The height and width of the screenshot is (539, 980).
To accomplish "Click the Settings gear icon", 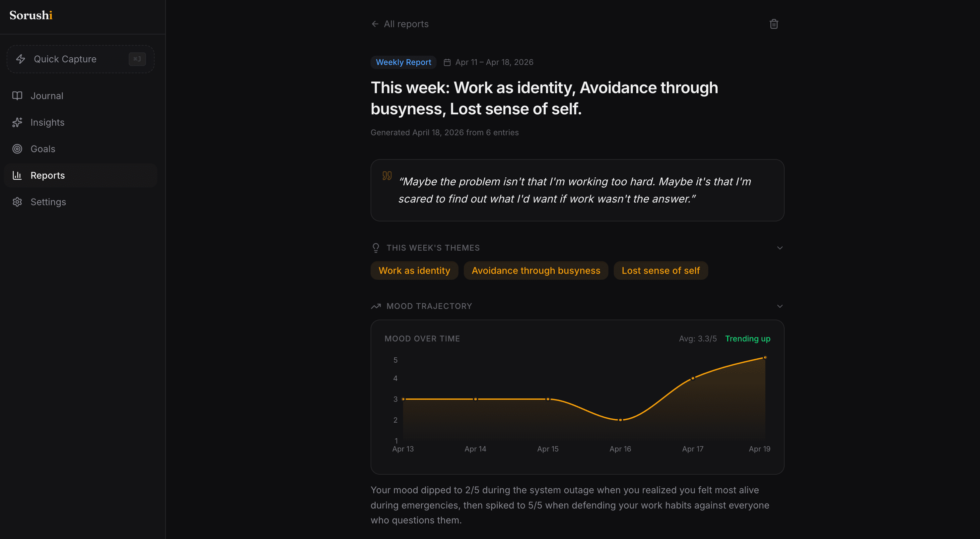I will (17, 202).
